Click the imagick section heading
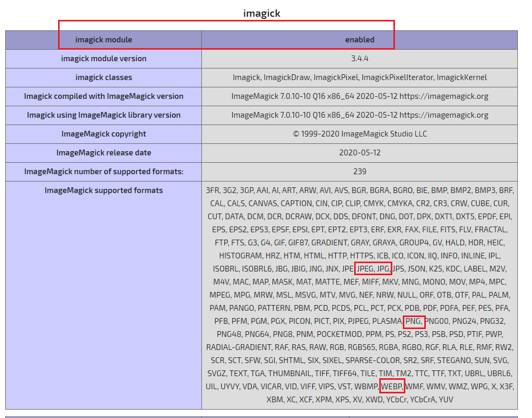The width and height of the screenshot is (532, 418). pos(262,13)
